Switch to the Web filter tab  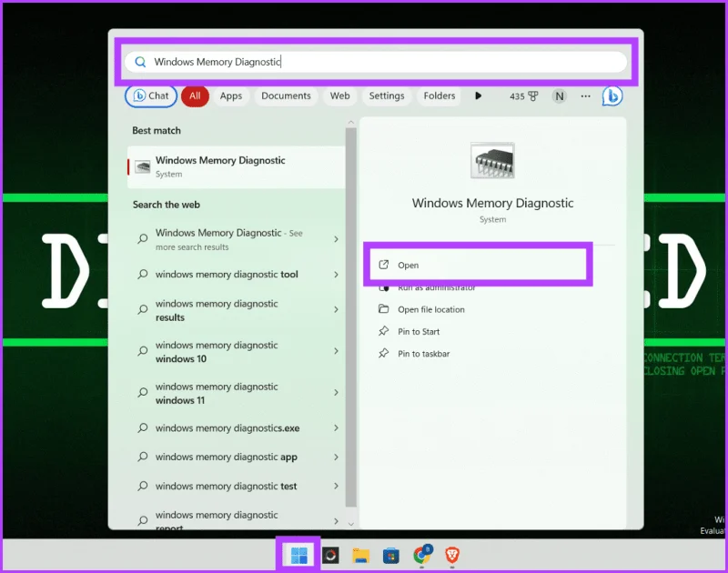pos(339,96)
